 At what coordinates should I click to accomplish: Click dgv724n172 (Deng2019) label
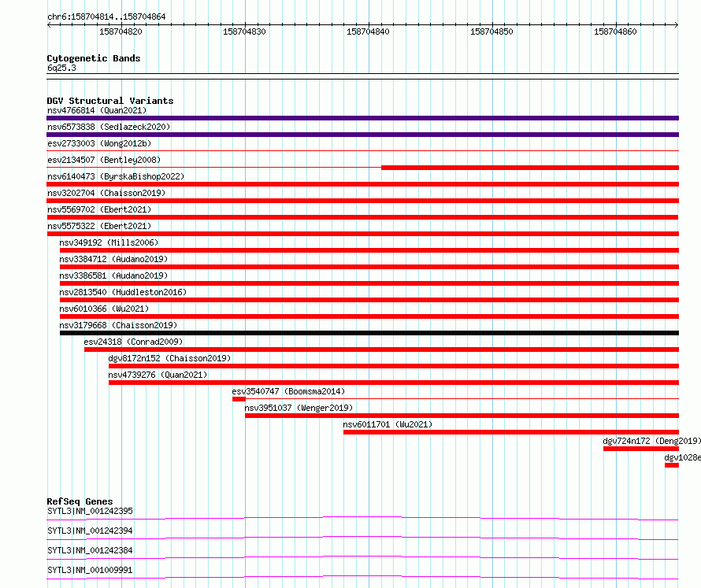pos(651,441)
